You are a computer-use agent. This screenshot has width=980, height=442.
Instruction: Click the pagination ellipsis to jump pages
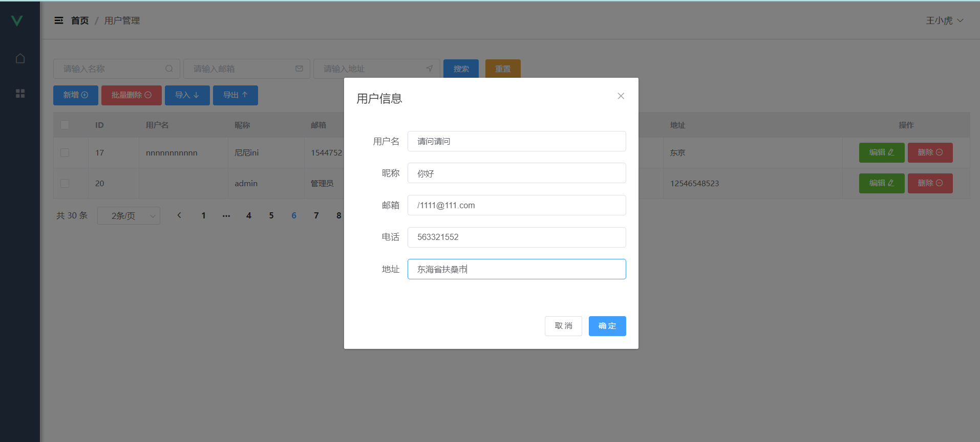pos(226,215)
